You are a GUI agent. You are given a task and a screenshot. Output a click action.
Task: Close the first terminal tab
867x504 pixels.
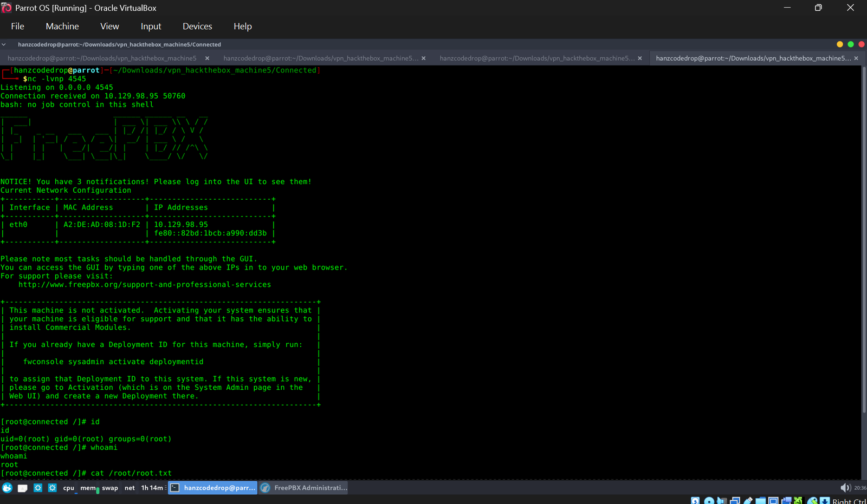[x=207, y=58]
